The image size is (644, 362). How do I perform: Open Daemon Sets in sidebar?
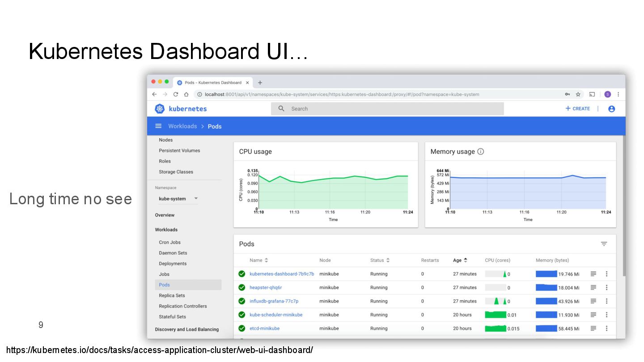pos(173,253)
